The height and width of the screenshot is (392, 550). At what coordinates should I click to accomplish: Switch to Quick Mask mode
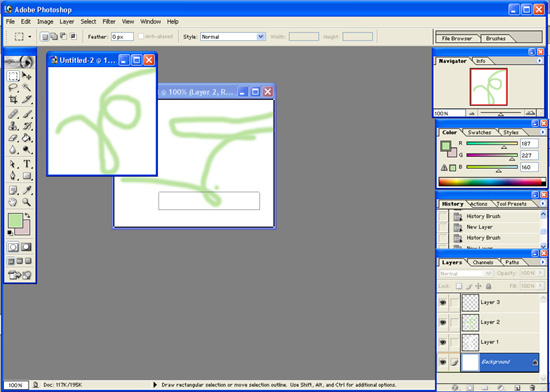(27, 247)
